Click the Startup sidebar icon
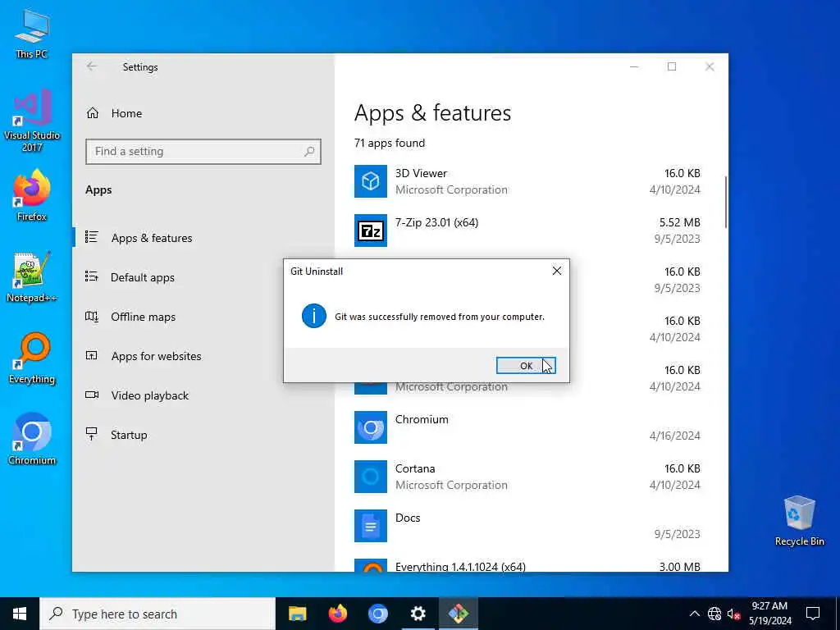Viewport: 840px width, 630px height. point(92,434)
